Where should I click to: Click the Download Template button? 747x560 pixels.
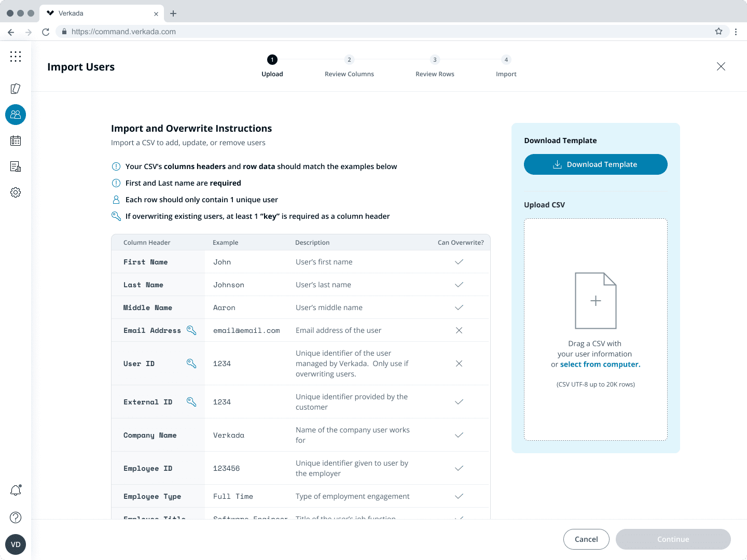coord(596,164)
